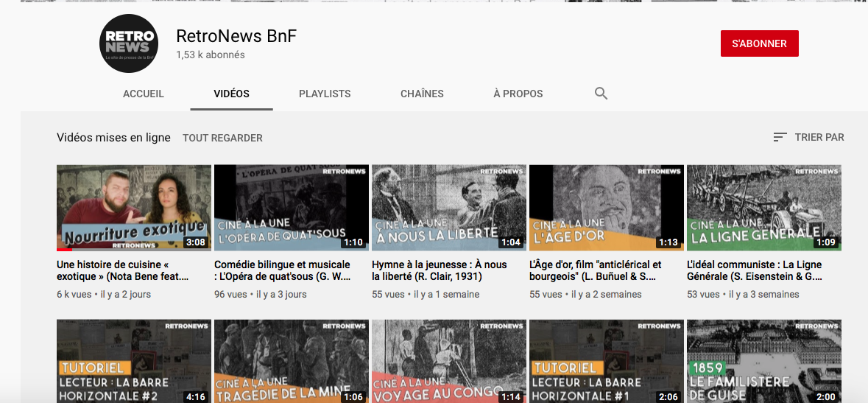Open the L'Opéra de quat'sous thumbnail
The height and width of the screenshot is (403, 868).
[292, 208]
